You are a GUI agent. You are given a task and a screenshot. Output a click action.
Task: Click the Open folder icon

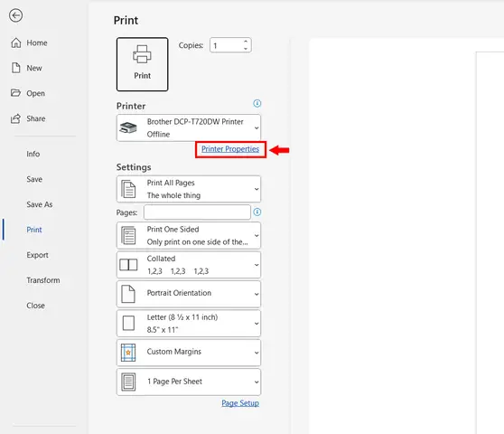point(15,92)
